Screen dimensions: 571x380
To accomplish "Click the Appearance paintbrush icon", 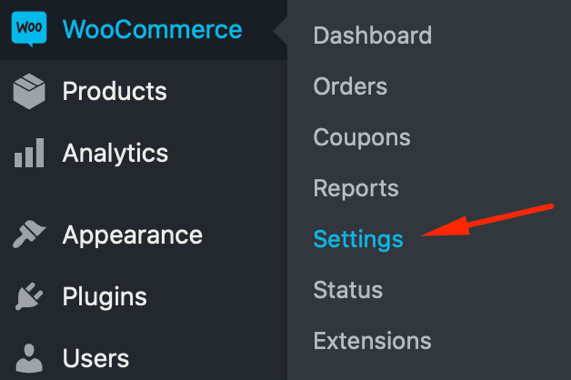I will (29, 234).
